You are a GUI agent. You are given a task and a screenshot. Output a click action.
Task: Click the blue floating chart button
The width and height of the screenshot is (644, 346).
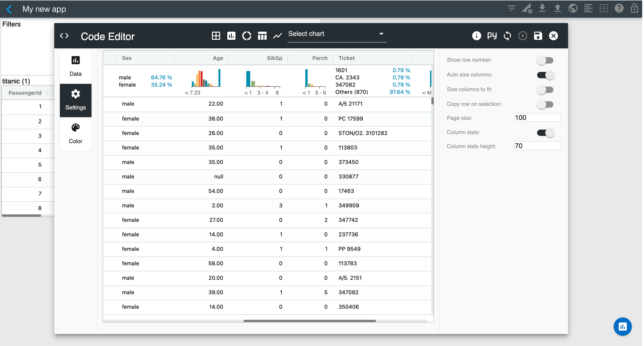pos(622,326)
